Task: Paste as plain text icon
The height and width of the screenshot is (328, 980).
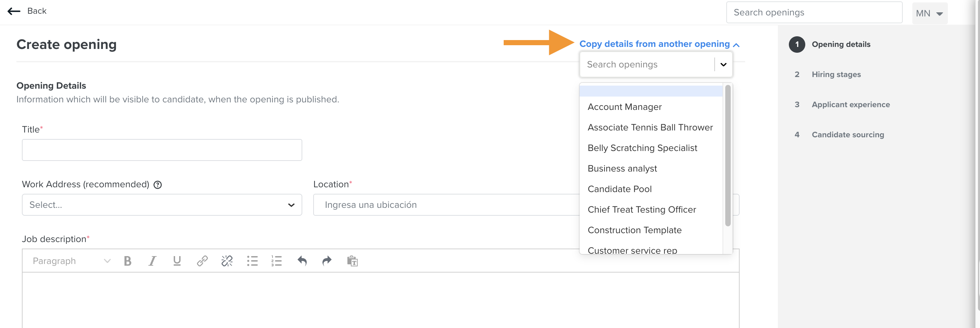Action: click(352, 261)
